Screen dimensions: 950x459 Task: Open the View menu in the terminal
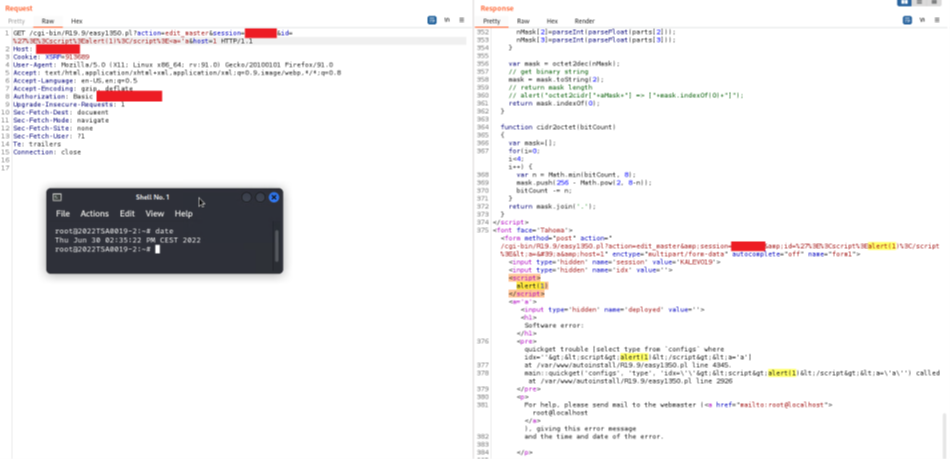[154, 214]
